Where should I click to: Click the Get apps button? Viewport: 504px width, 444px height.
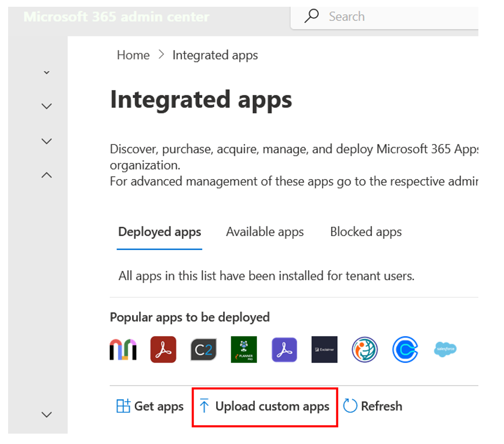click(150, 406)
